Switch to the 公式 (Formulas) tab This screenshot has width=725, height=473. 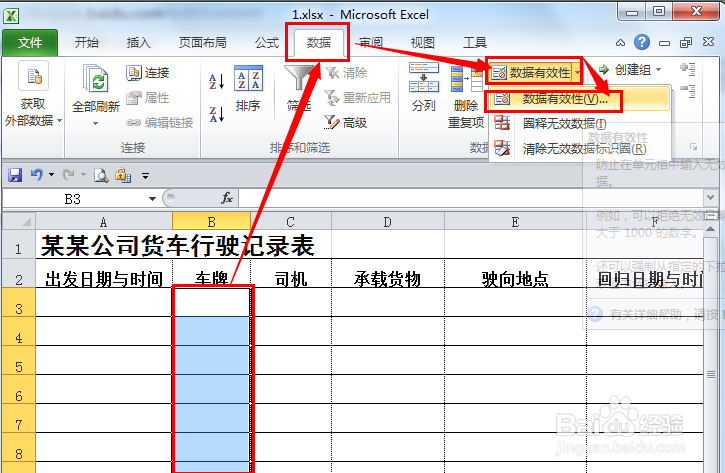(267, 43)
